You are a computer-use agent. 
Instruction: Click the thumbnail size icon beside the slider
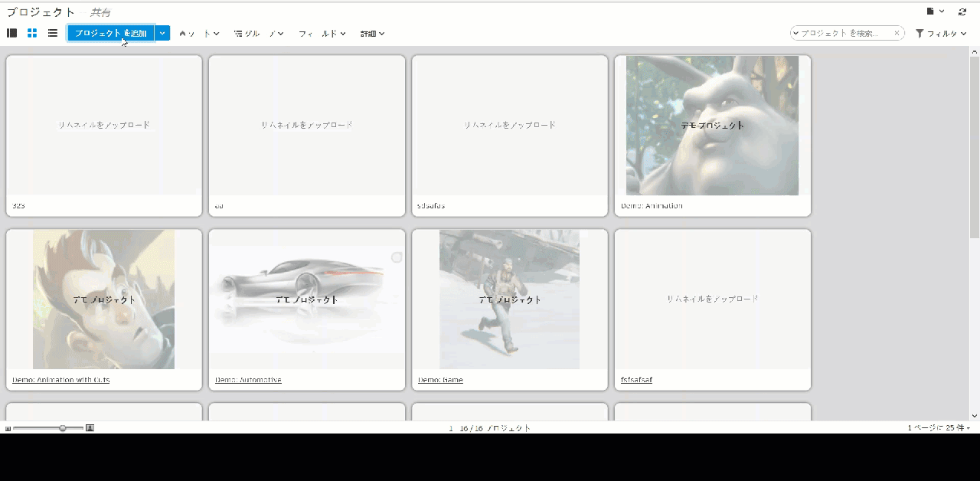90,428
